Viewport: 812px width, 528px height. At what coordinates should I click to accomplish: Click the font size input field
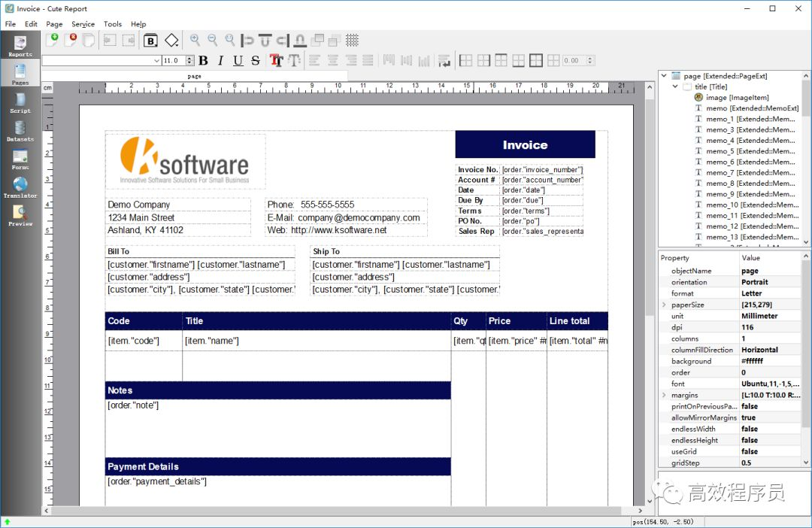tap(172, 61)
